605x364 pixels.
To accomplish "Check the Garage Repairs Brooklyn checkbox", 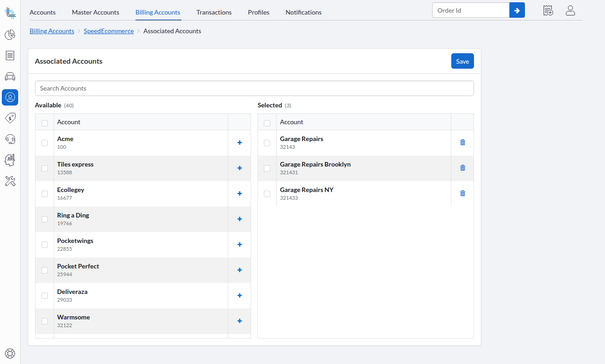I will pos(267,168).
